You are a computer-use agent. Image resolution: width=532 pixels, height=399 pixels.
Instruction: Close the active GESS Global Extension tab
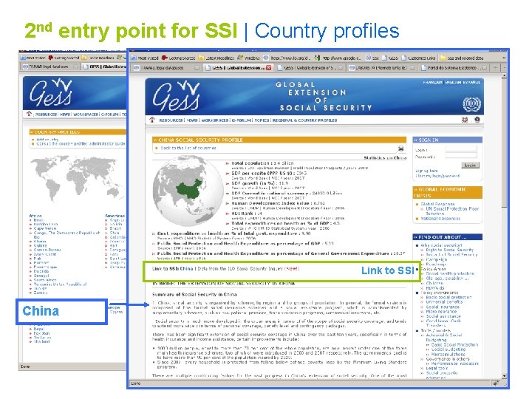click(x=269, y=67)
